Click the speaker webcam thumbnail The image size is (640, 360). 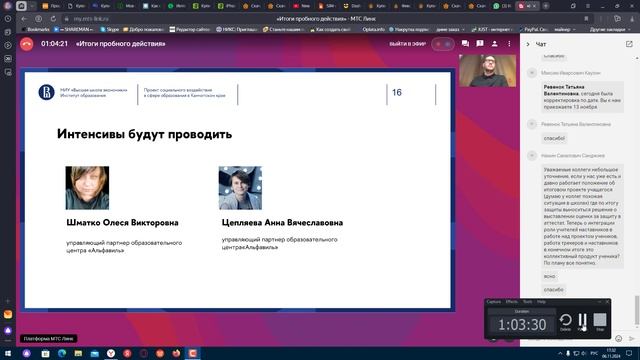(x=487, y=70)
